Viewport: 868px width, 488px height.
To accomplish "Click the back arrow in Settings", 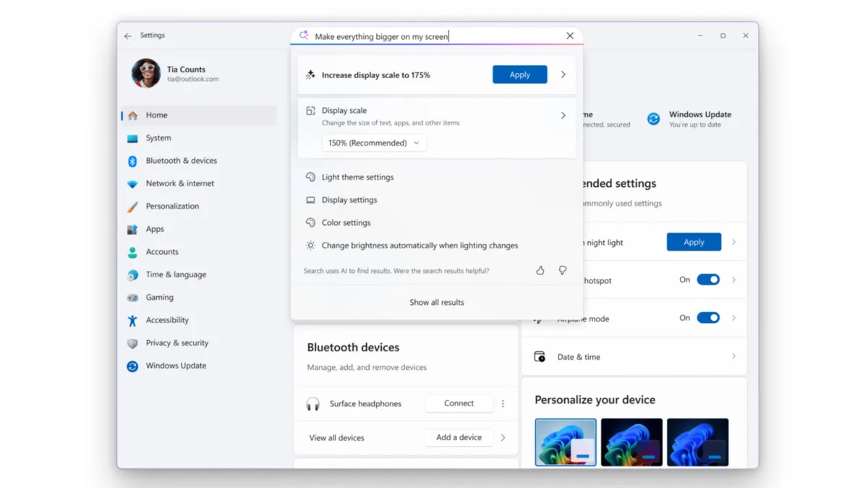I will [127, 35].
